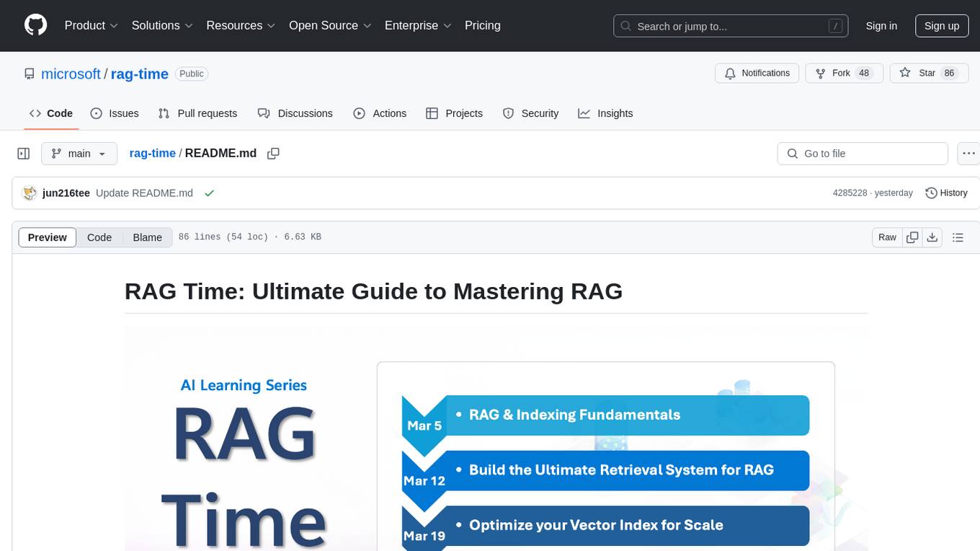The width and height of the screenshot is (980, 551).
Task: Expand the Solutions menu
Action: pos(162,25)
